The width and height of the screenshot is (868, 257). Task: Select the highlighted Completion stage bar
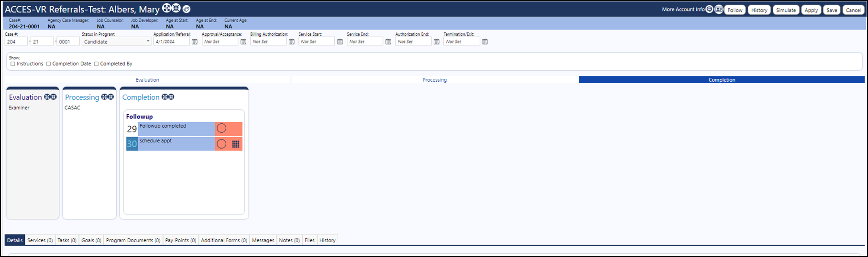[x=722, y=80]
